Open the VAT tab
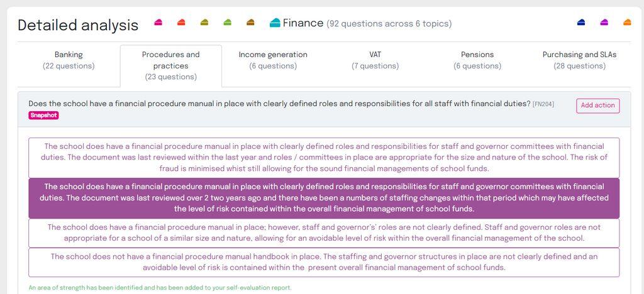 click(x=375, y=60)
